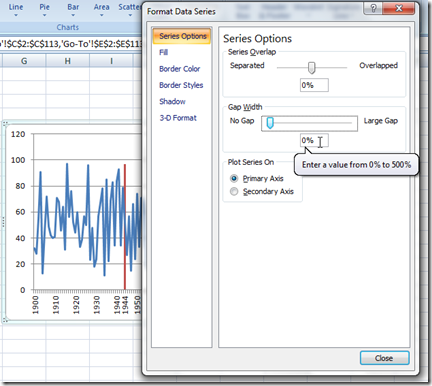
Task: Click the Large Gap label text
Action: pos(381,121)
